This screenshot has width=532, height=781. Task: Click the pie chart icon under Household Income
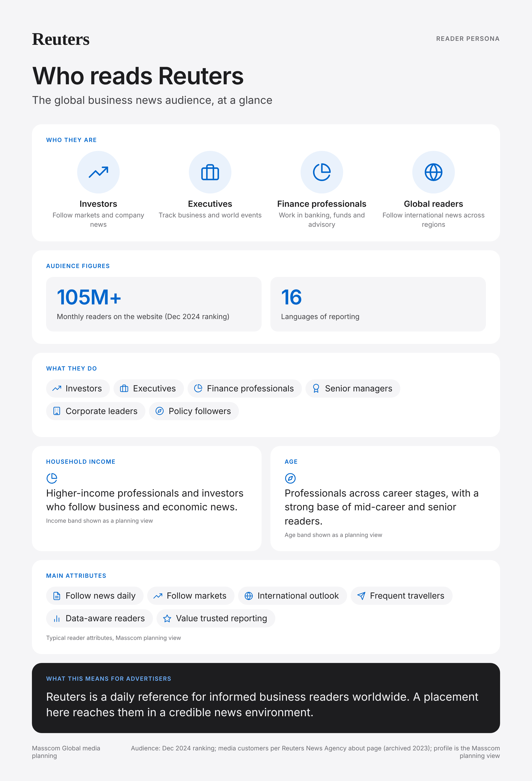52,478
